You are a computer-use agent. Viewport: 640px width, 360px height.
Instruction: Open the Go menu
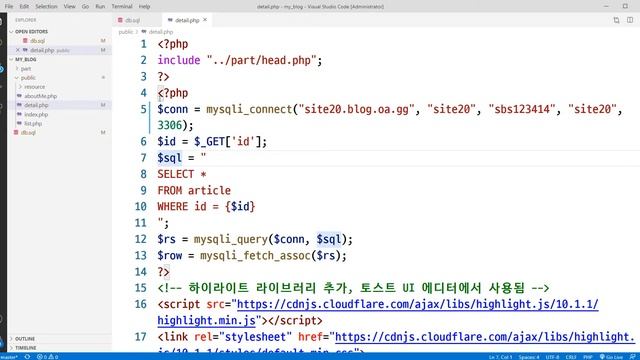pos(85,7)
